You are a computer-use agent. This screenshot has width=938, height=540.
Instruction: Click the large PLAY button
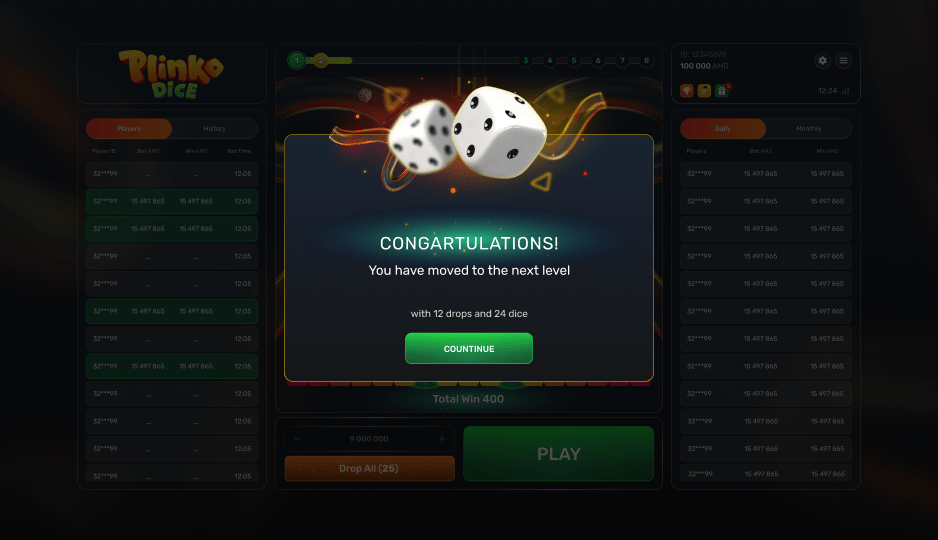(558, 454)
